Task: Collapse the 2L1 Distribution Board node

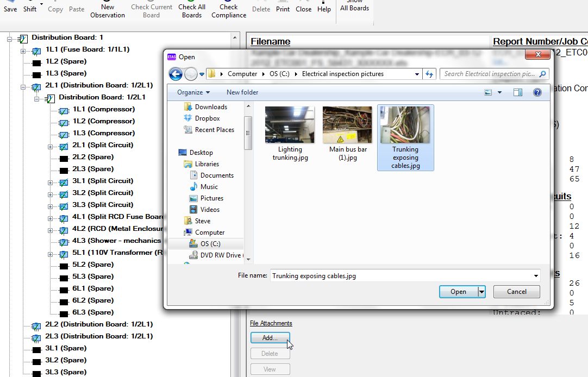Action: click(x=23, y=87)
